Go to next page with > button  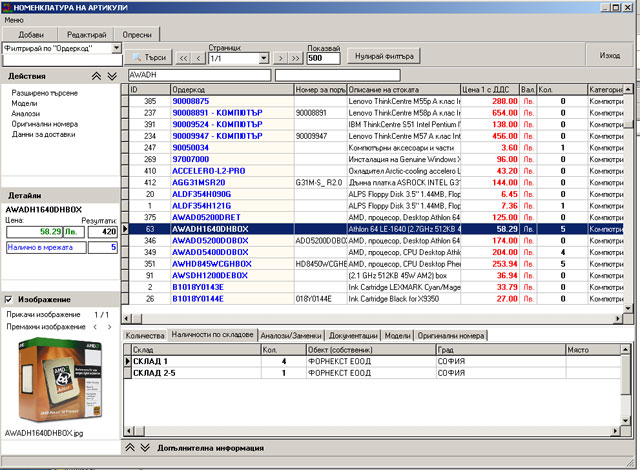coord(280,58)
